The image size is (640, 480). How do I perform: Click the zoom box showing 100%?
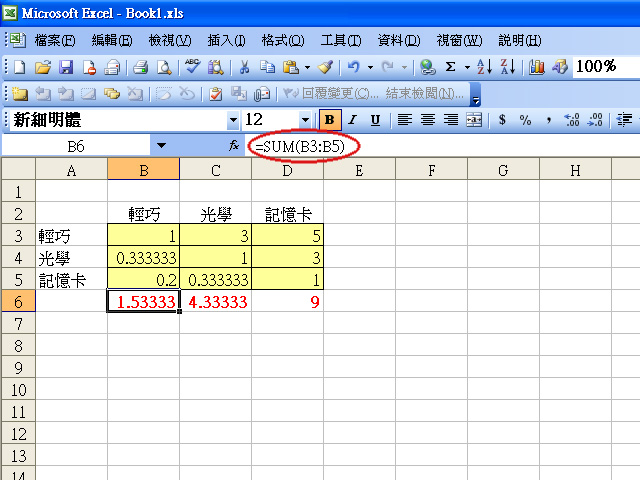606,67
